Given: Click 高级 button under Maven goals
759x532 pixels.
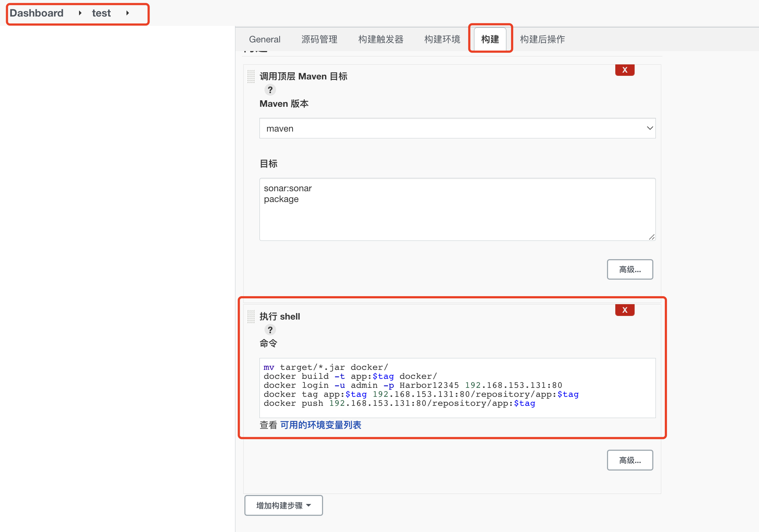Looking at the screenshot, I should [630, 270].
